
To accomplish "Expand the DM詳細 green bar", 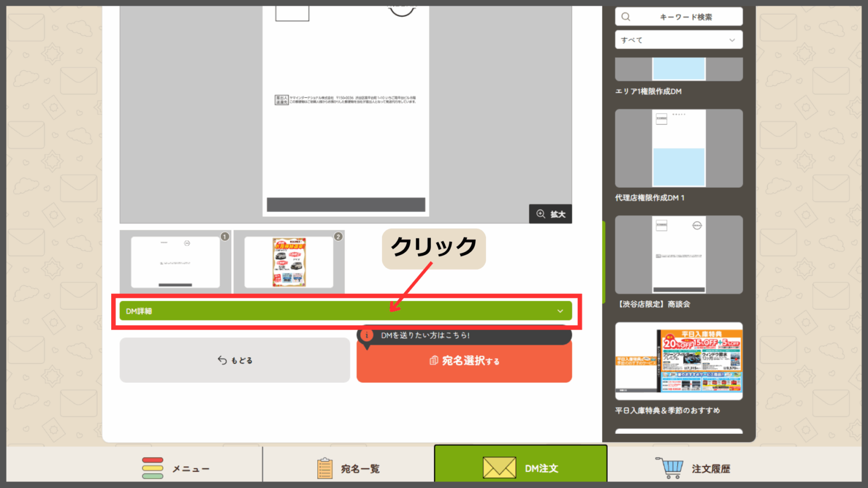I will pyautogui.click(x=345, y=311).
